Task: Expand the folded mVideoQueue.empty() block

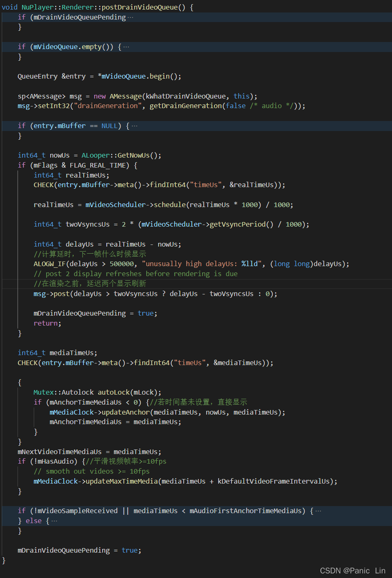Action: (126, 47)
